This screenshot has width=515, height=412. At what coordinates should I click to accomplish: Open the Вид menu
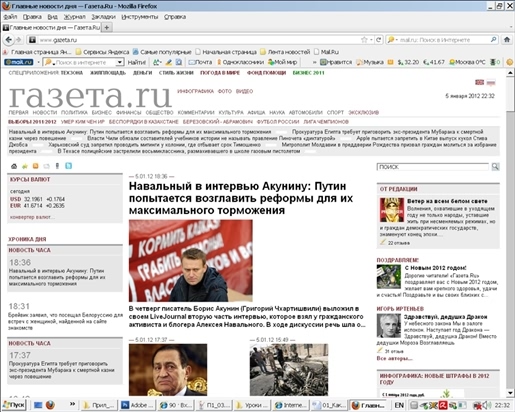point(52,17)
